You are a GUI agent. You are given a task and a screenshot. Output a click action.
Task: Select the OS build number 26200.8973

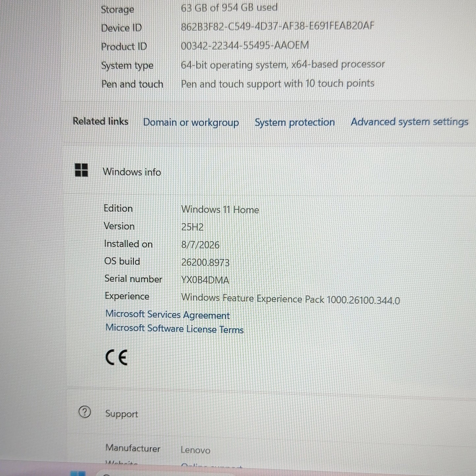pyautogui.click(x=205, y=263)
